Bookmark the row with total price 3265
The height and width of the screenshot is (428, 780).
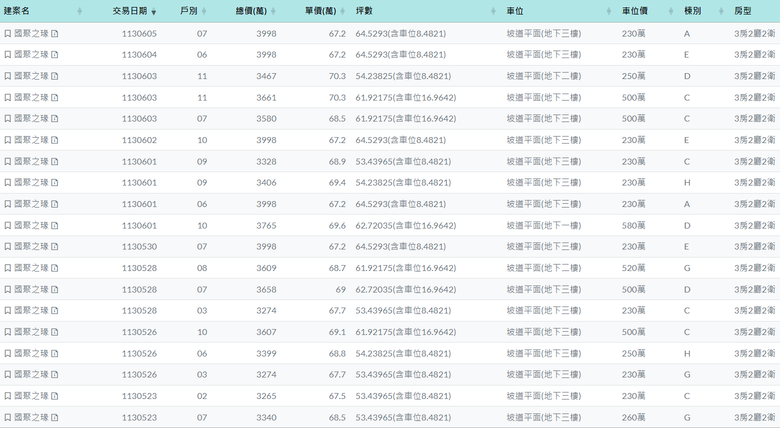pyautogui.click(x=7, y=396)
